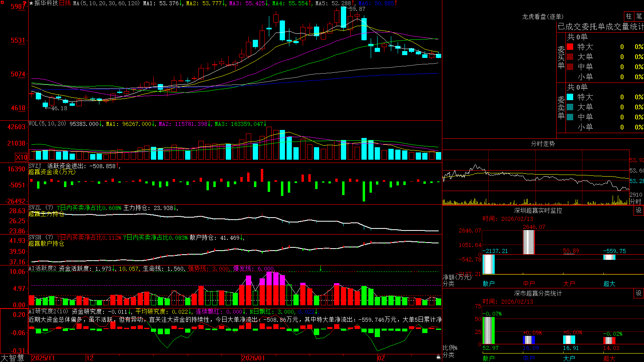The height and width of the screenshot is (362, 644).
Task: Click the 大户 value 50.89 in net chart
Action: click(571, 251)
